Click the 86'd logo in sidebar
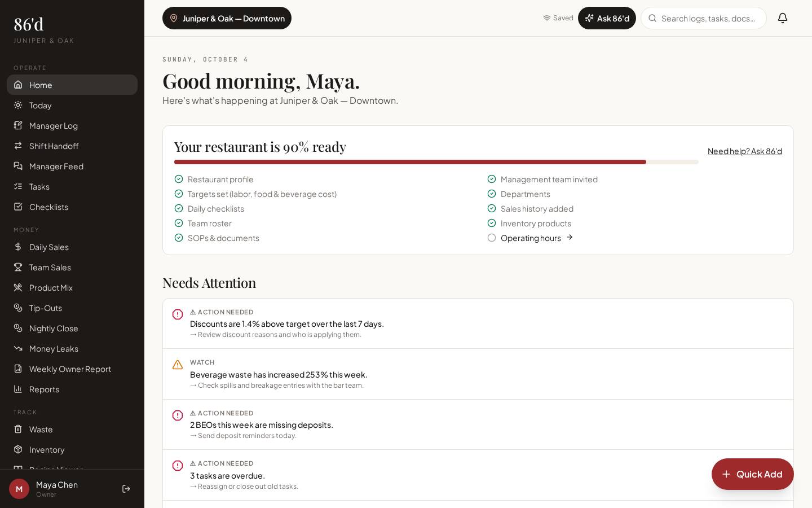 pyautogui.click(x=29, y=24)
